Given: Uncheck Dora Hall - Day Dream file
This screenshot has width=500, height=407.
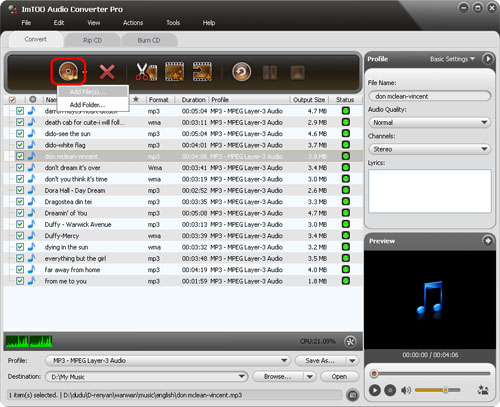Looking at the screenshot, I should click(20, 190).
